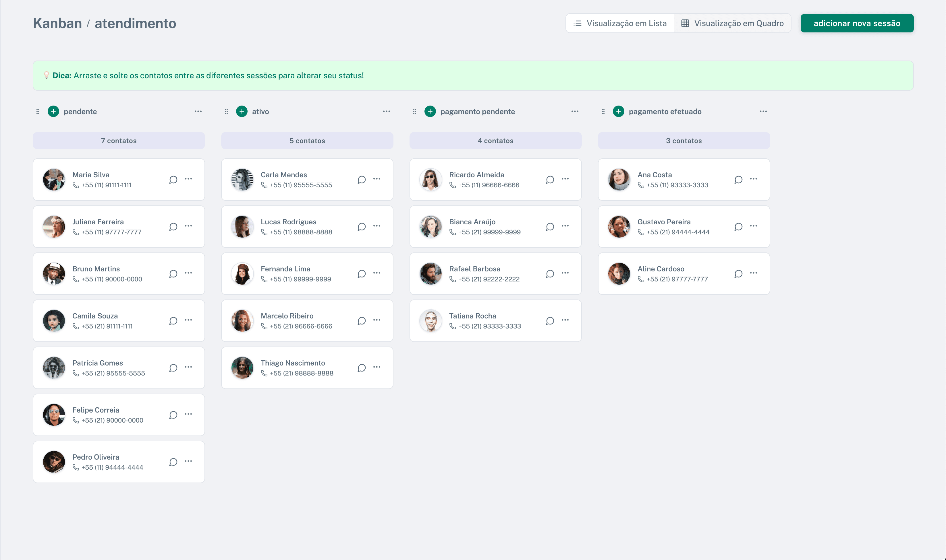Switch to Visualização em Lista
The image size is (946, 560).
pos(620,24)
